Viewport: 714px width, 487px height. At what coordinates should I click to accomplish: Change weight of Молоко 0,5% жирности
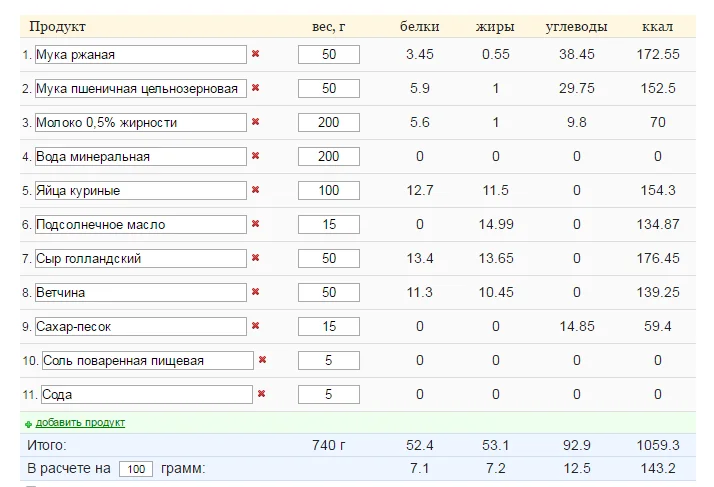329,123
